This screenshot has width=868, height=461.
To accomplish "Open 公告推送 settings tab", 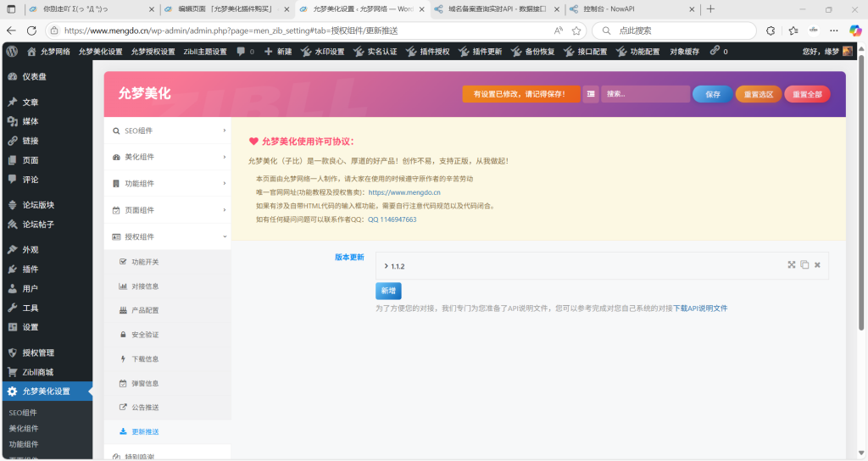I will click(167, 408).
